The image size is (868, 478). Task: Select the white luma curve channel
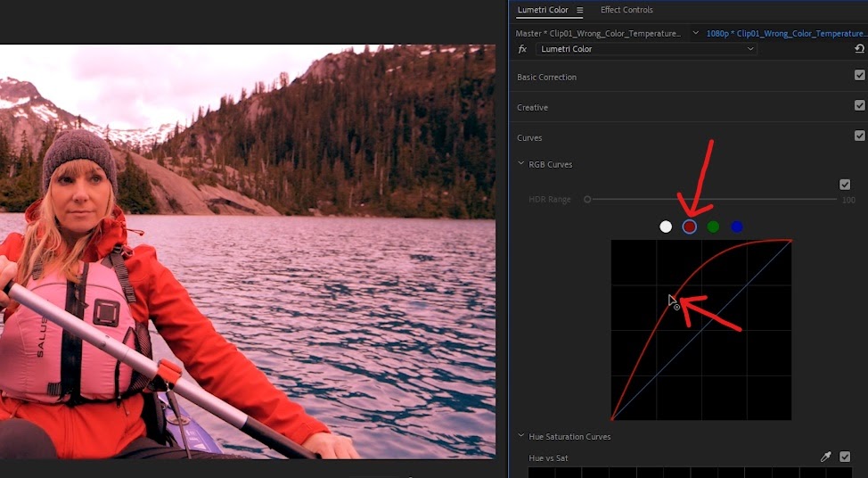click(666, 227)
